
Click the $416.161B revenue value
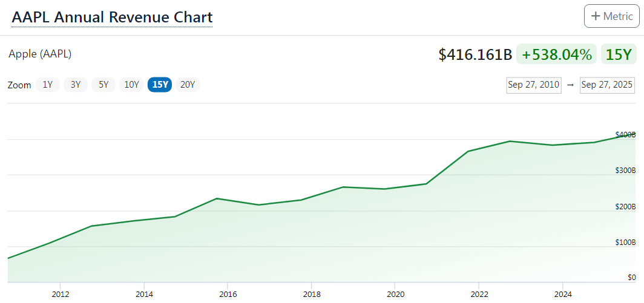475,54
